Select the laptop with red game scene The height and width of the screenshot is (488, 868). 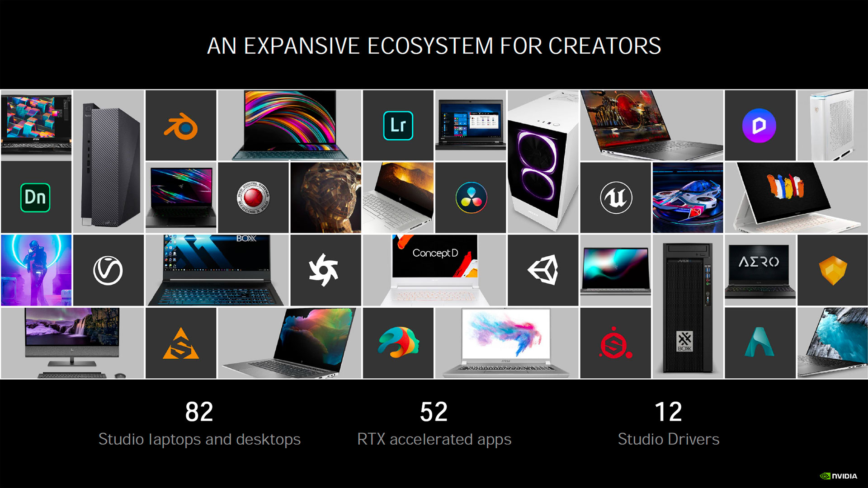[x=651, y=125]
